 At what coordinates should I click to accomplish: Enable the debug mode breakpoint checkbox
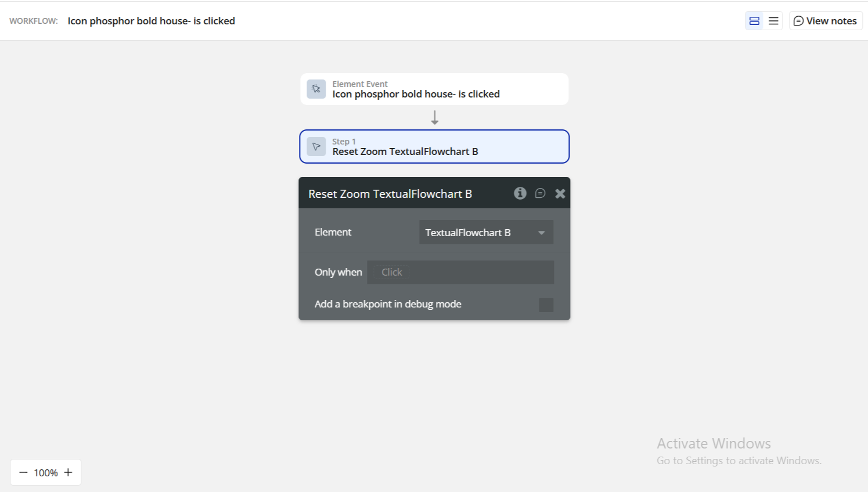point(546,305)
